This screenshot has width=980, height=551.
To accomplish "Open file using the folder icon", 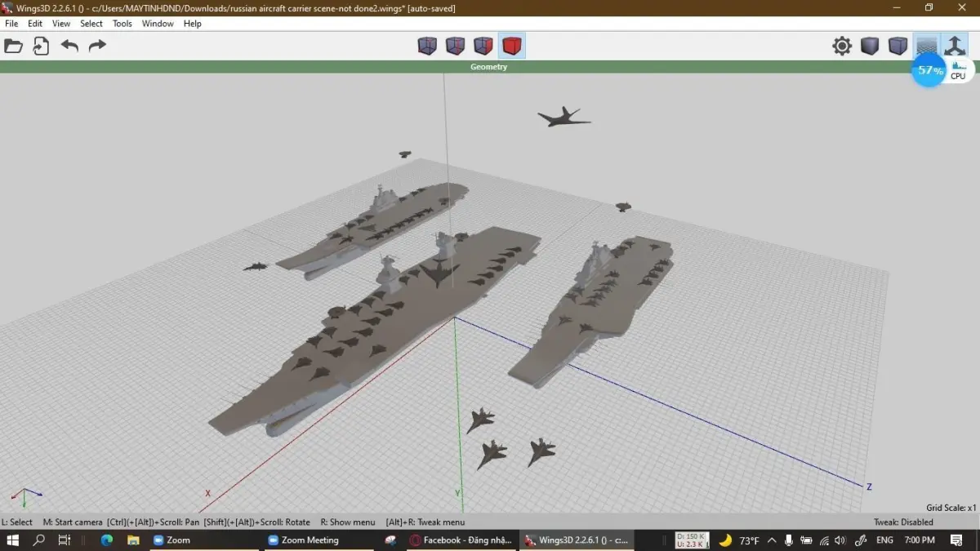I will pyautogui.click(x=14, y=46).
